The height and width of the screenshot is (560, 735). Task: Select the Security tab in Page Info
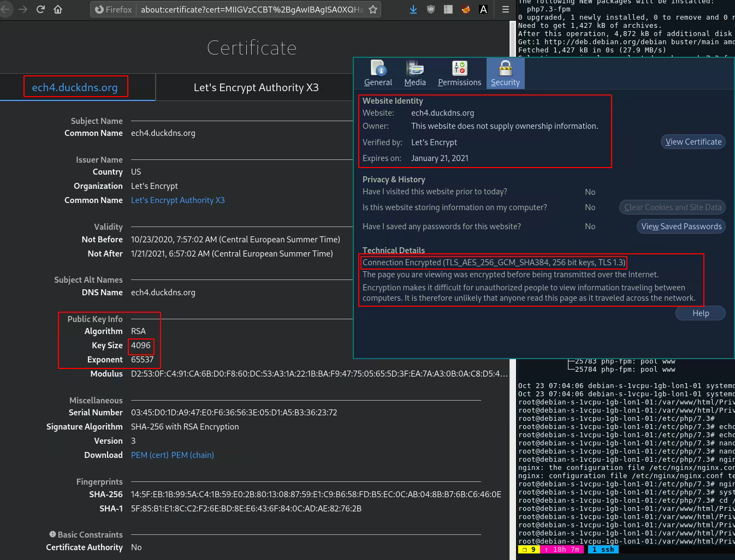[505, 73]
